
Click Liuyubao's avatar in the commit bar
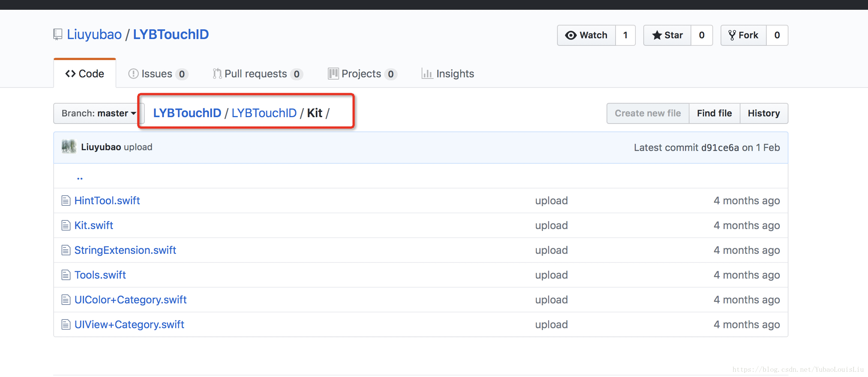point(69,147)
